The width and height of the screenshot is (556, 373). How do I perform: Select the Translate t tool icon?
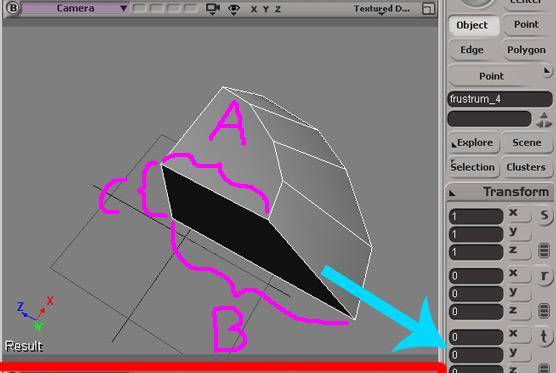click(x=544, y=336)
